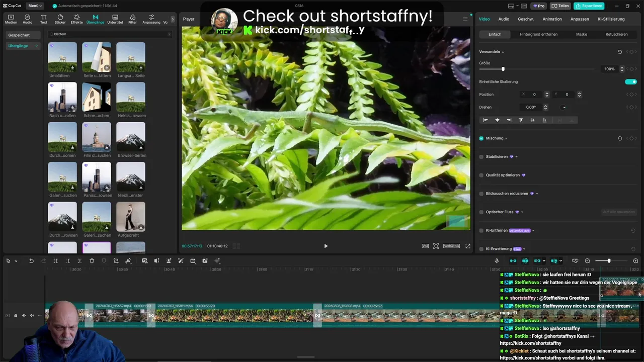Click the trash delete icon in timeline toolbar
The height and width of the screenshot is (362, 644).
click(92, 261)
